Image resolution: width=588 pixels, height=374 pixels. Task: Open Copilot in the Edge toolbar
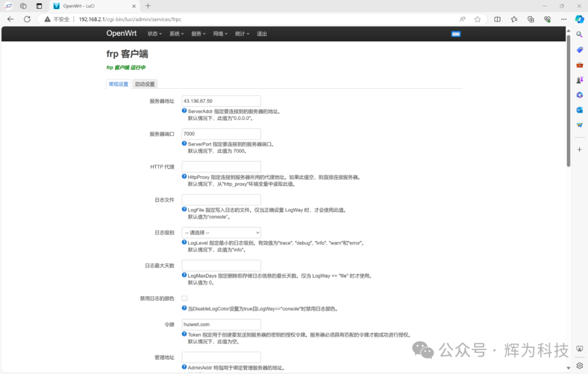coord(579,19)
